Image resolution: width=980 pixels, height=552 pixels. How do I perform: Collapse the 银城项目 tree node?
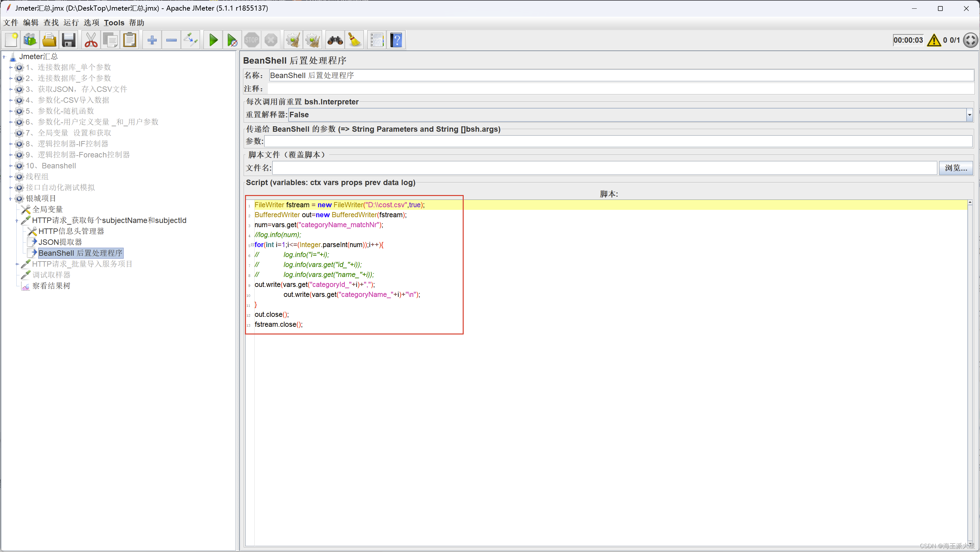click(x=10, y=198)
